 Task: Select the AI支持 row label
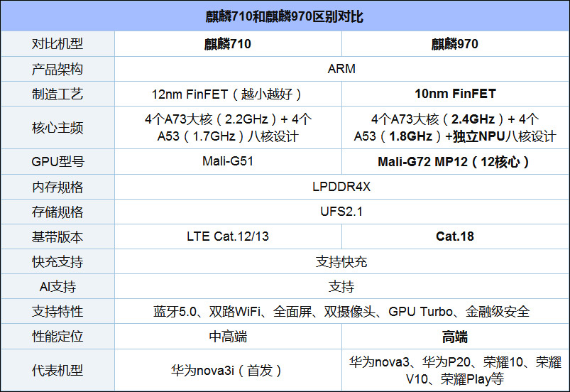coord(57,287)
